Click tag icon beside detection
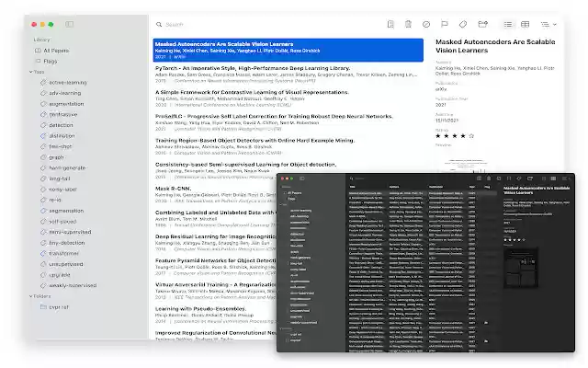 click(x=43, y=125)
